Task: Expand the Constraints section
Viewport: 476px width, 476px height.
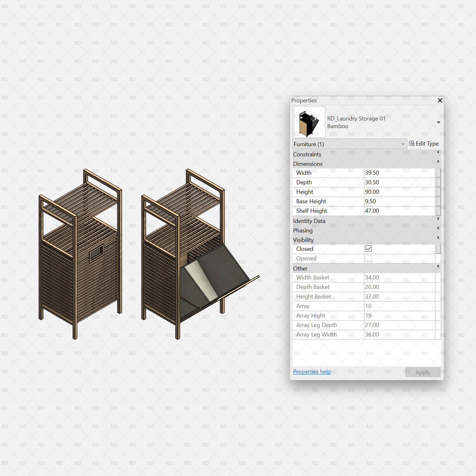Action: pos(438,152)
